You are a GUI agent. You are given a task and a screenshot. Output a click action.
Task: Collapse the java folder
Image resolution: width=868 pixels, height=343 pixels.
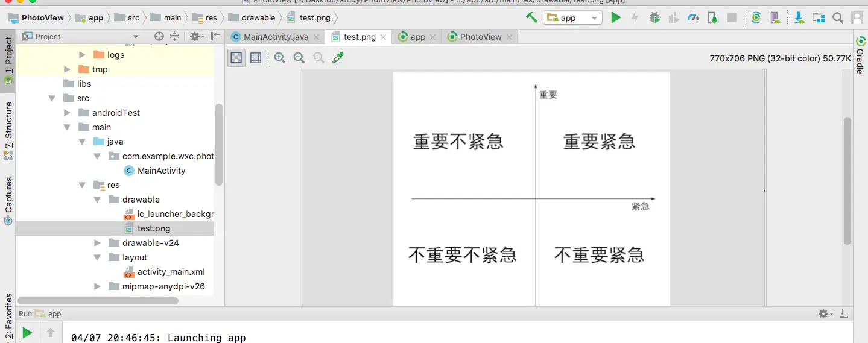(83, 142)
